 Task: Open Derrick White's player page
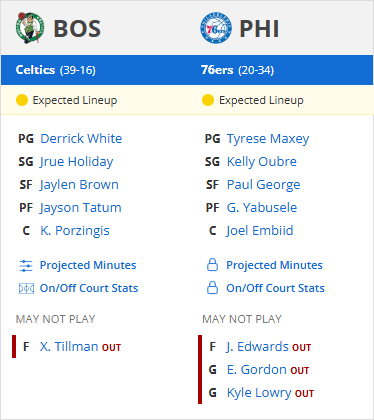(81, 138)
